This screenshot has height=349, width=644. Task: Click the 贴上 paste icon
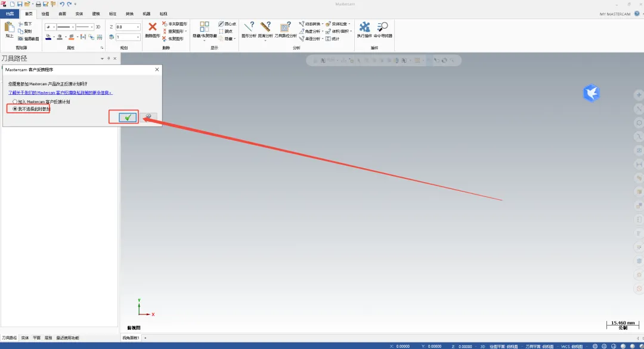pos(9,28)
